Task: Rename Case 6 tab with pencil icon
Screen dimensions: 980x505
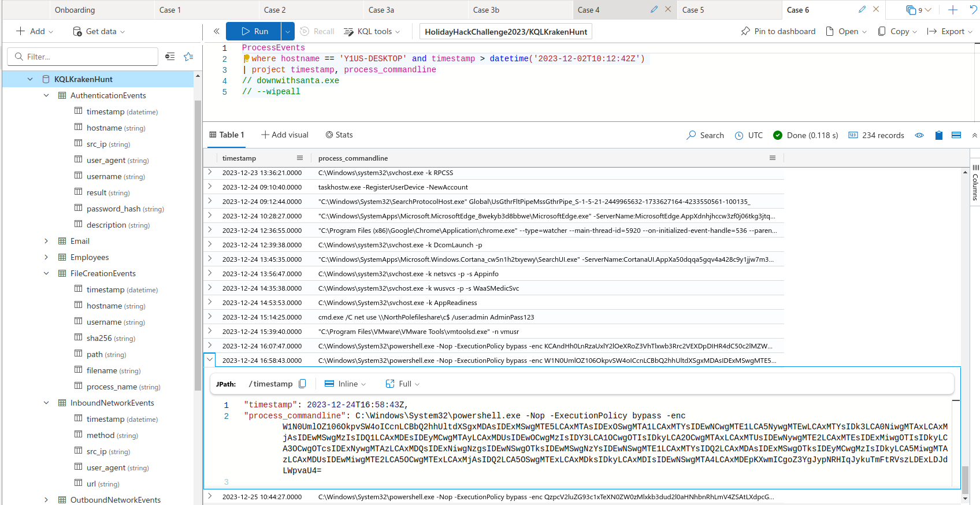Action: 862,9
